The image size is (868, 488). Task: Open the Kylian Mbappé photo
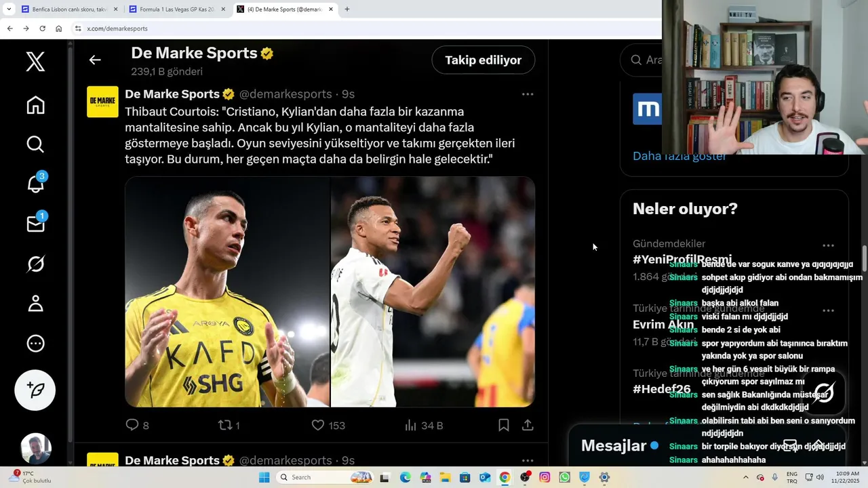433,292
